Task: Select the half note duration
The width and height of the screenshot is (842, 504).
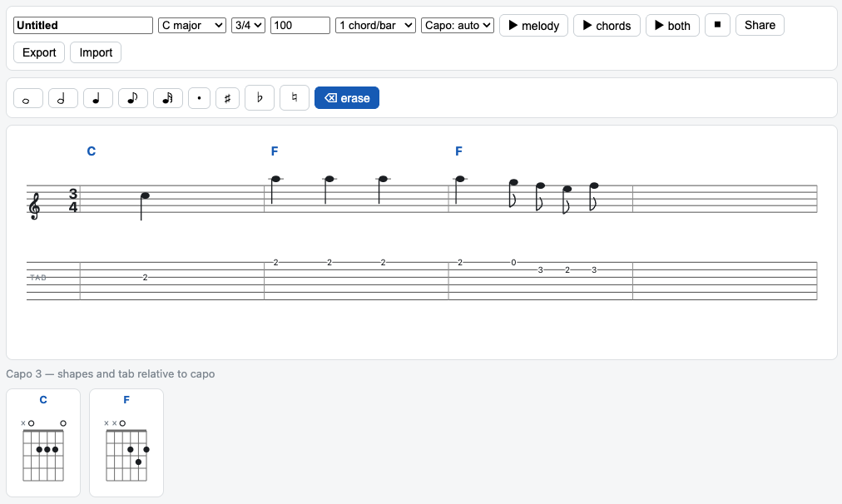Action: click(x=63, y=98)
